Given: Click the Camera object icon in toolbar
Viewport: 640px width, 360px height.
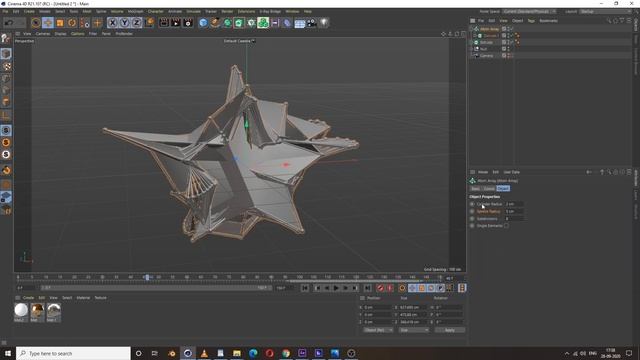Looking at the screenshot, I should (x=311, y=23).
